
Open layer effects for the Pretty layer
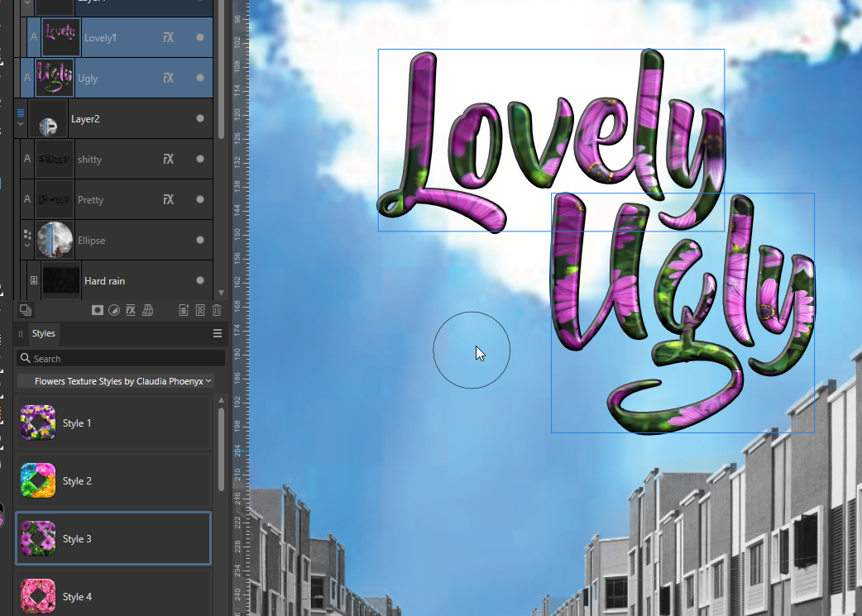click(x=168, y=199)
